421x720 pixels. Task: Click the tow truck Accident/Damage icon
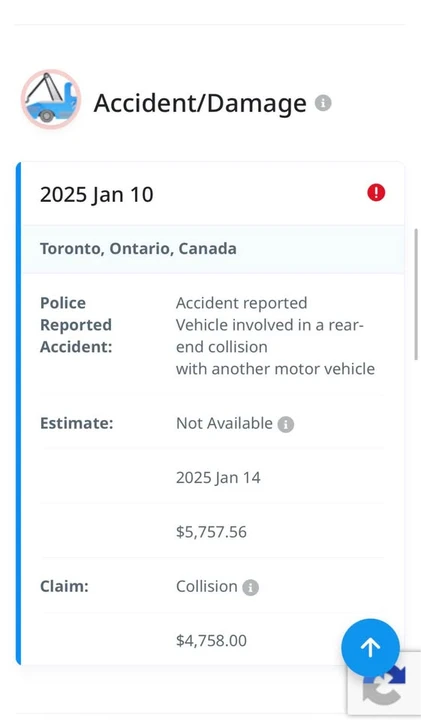[51, 99]
